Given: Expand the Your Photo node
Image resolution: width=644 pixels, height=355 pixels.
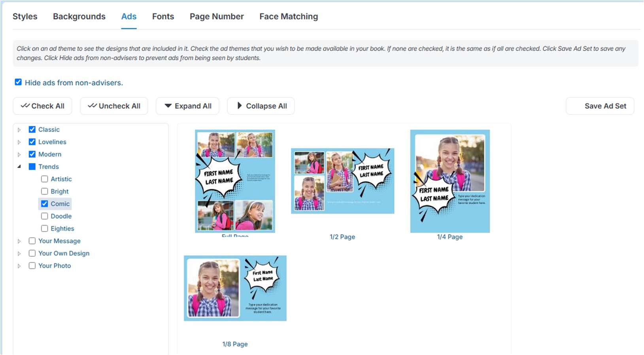Looking at the screenshot, I should [19, 266].
